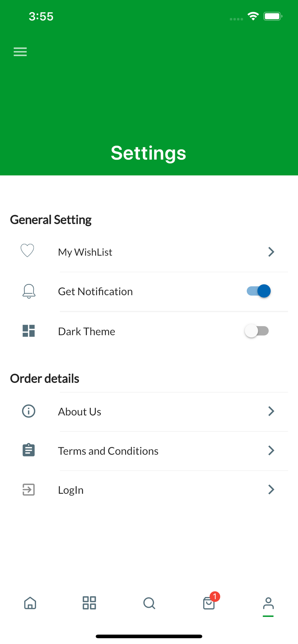
Task: Expand About Us chevron arrow
Action: (271, 411)
